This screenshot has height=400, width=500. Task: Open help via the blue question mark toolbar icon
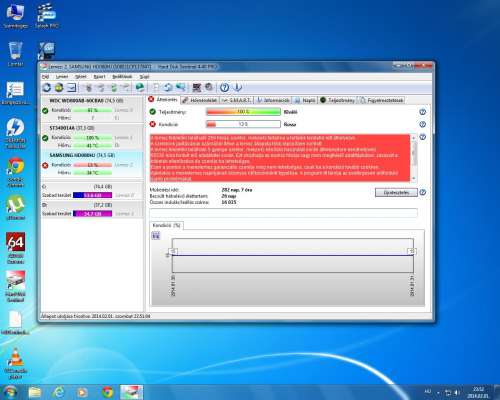point(225,87)
